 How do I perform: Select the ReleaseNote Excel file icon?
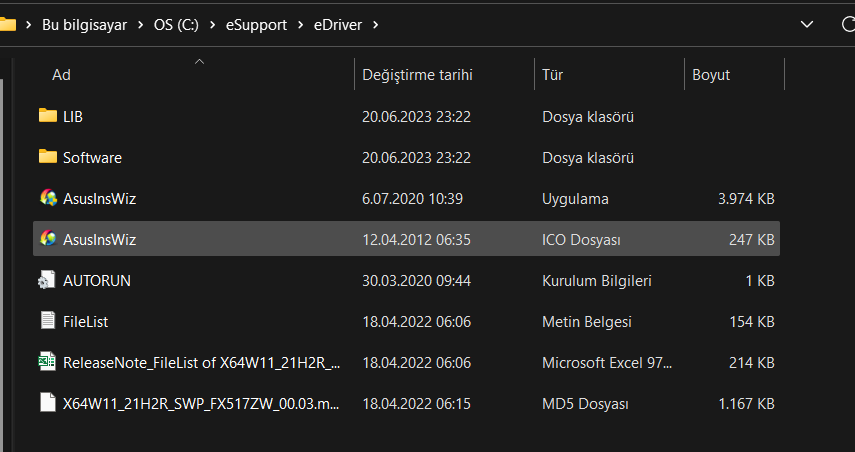point(47,361)
